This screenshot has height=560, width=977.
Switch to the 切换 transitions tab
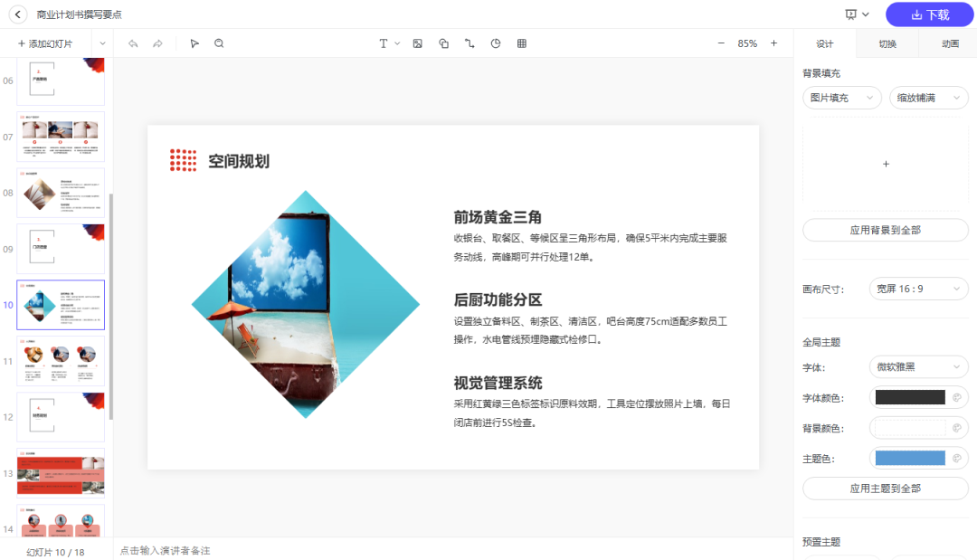tap(887, 43)
